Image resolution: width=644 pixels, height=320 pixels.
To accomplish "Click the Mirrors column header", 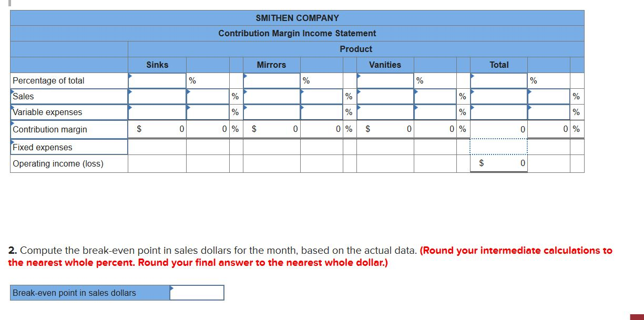I will (271, 65).
